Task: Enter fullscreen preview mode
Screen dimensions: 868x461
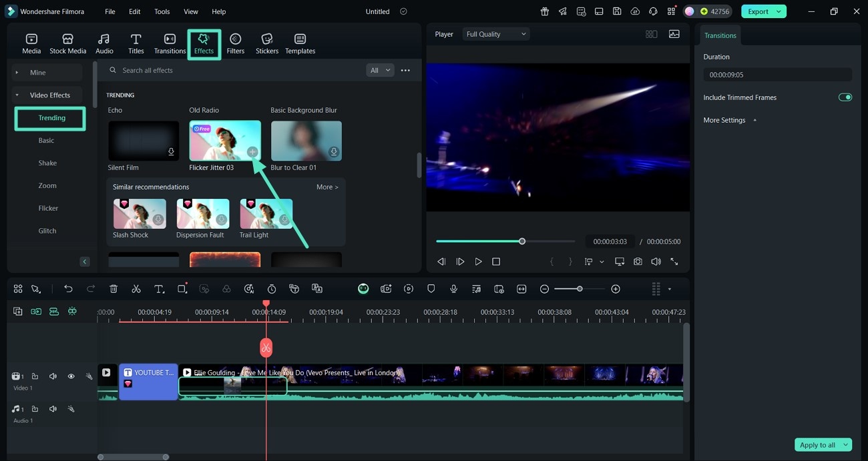Action: coord(674,262)
